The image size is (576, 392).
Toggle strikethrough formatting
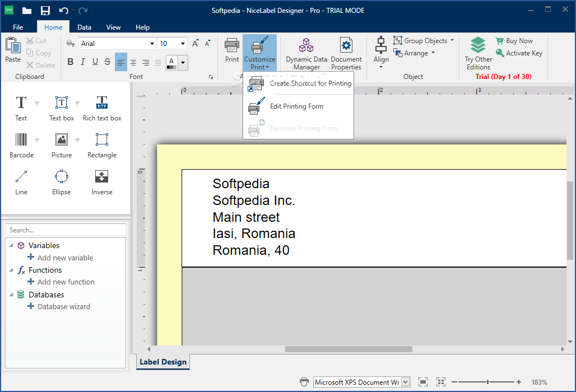click(107, 62)
